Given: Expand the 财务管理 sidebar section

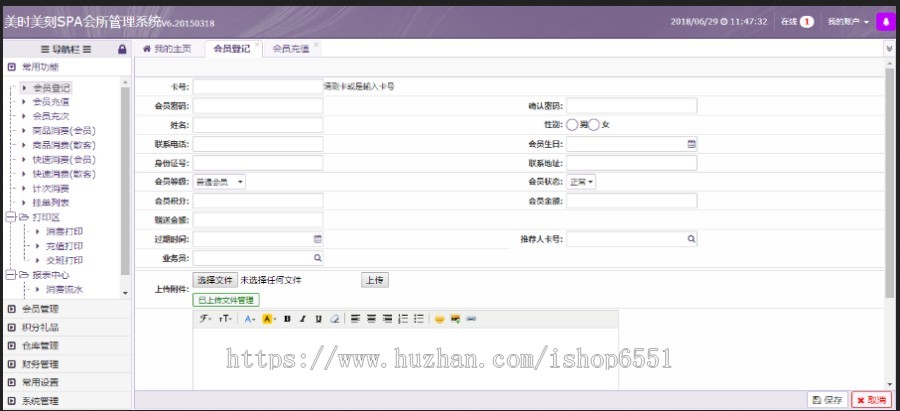Looking at the screenshot, I should [x=67, y=364].
